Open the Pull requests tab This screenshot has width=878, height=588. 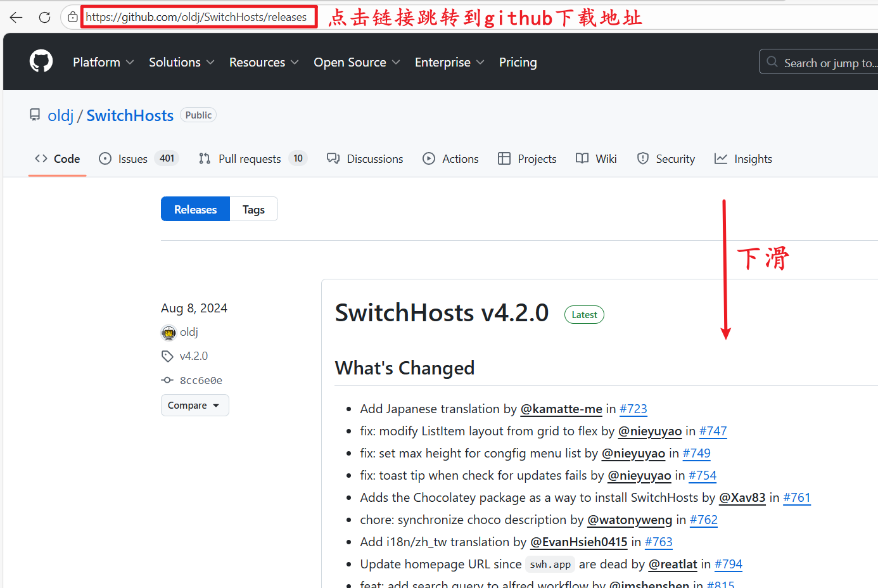(x=253, y=159)
